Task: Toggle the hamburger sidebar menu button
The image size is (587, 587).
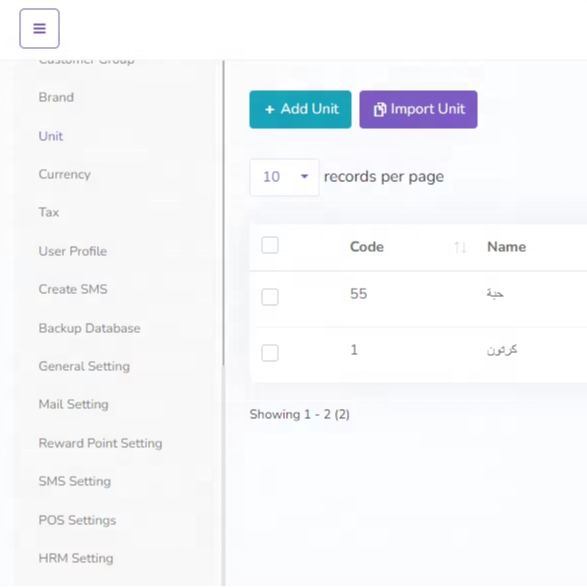Action: (39, 28)
